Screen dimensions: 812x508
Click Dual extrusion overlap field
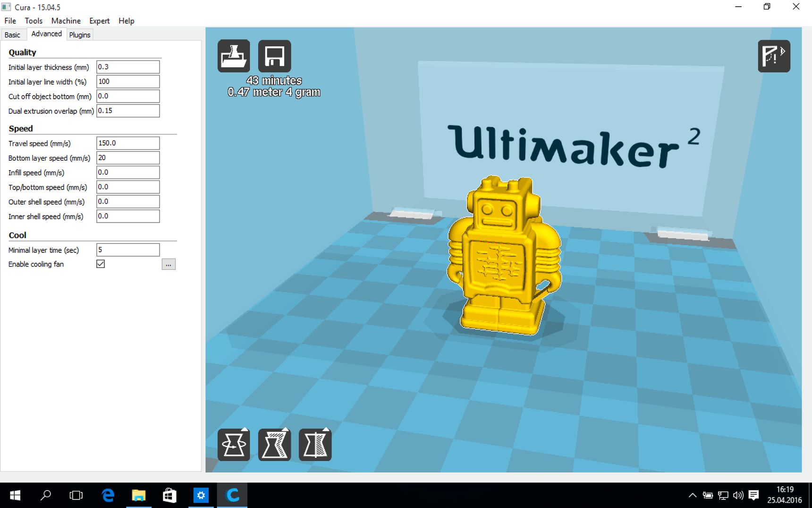click(128, 111)
